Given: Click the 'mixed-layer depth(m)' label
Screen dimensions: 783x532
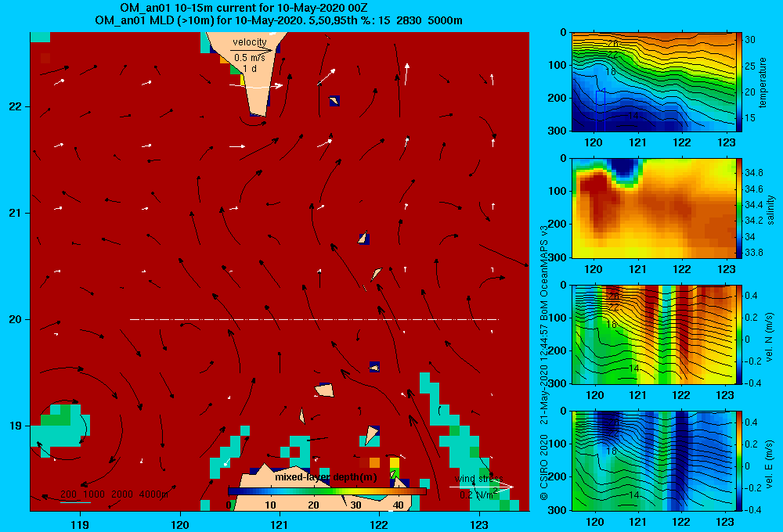Looking at the screenshot, I should coord(326,477).
